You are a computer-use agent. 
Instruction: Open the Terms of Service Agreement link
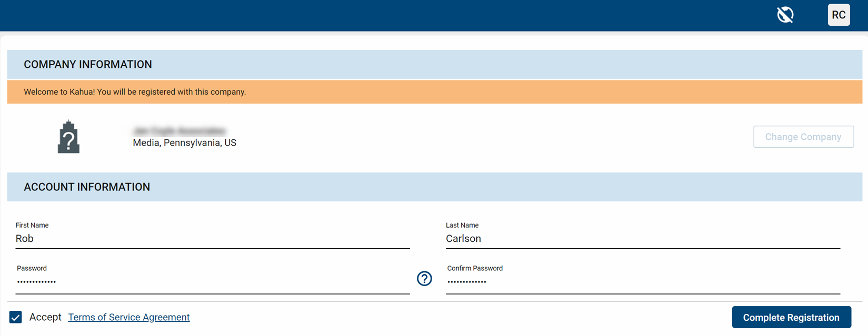point(129,317)
